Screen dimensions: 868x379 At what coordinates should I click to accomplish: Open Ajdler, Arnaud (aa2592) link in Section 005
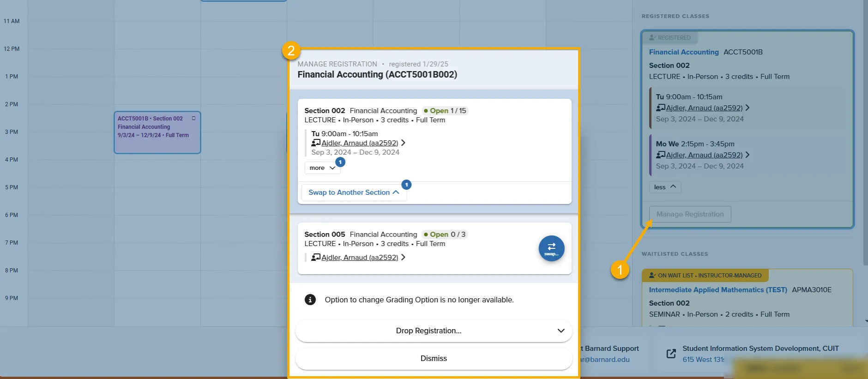point(360,258)
